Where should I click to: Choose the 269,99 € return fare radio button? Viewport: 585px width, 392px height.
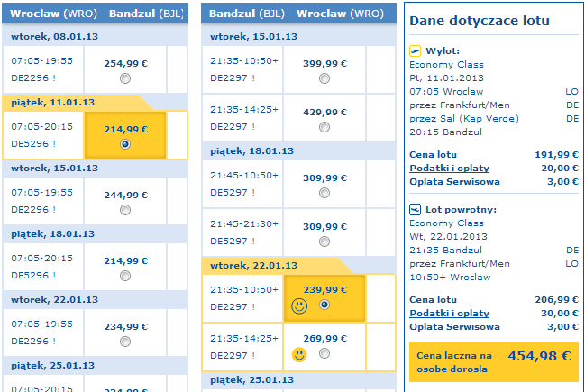(324, 354)
